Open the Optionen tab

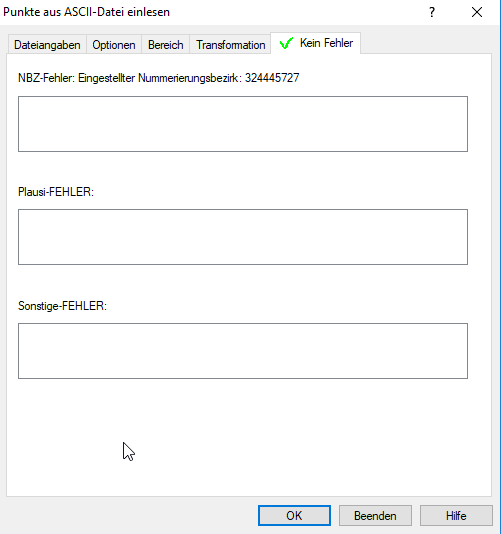coord(114,45)
